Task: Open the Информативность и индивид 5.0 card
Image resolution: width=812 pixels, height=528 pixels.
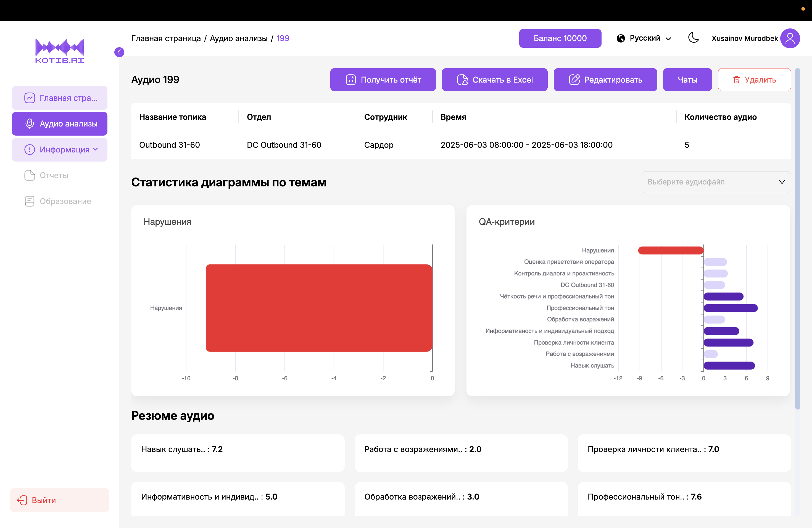Action: click(238, 499)
